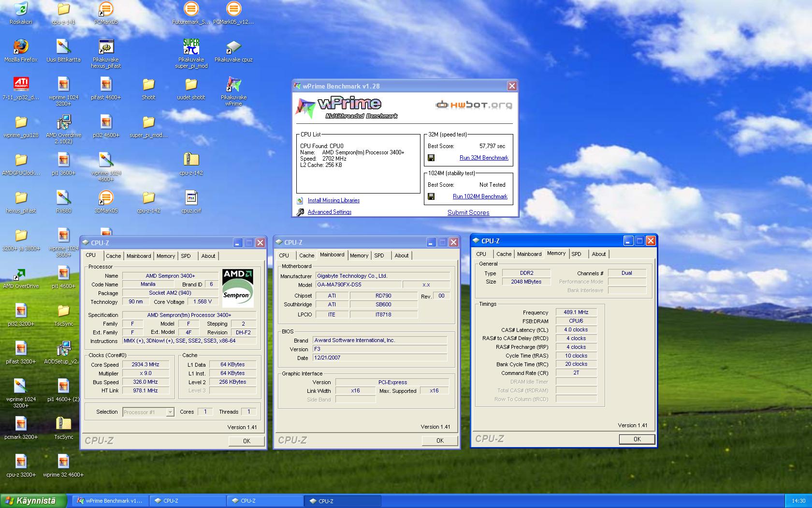Screen dimensions: 812x508
Task: Click Run 1024M Benchmark link
Action: click(480, 196)
